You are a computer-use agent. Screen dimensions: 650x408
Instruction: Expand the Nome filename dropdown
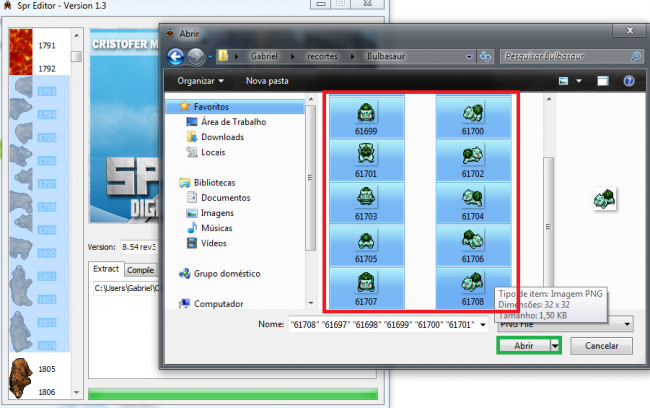pos(483,324)
